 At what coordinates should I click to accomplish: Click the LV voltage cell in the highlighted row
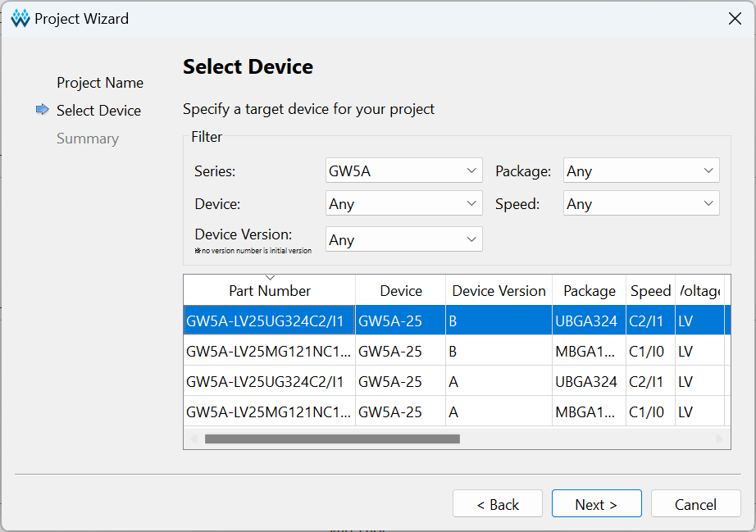pos(699,321)
